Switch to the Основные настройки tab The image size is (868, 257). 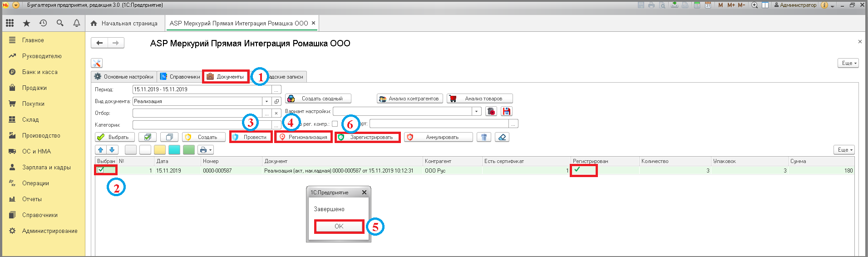tap(124, 77)
